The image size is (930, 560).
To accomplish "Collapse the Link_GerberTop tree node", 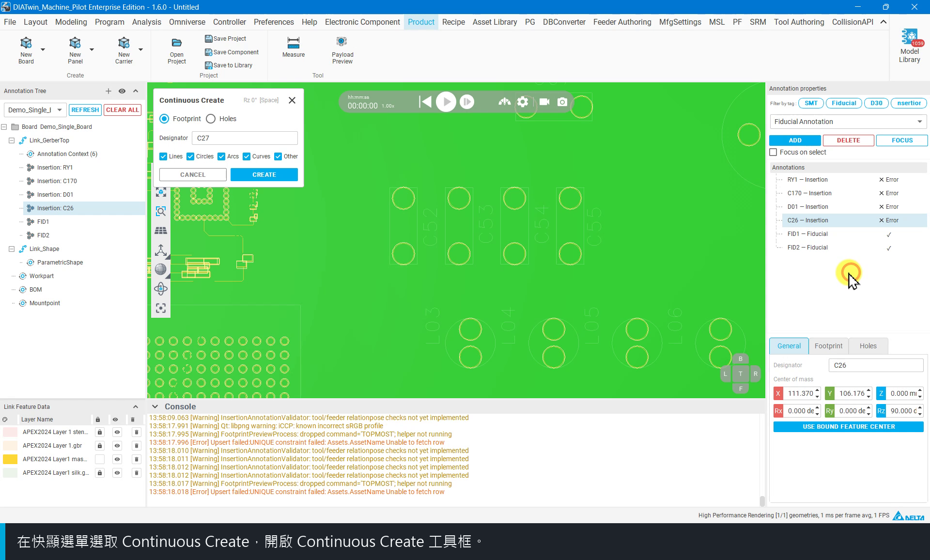I will (x=12, y=140).
